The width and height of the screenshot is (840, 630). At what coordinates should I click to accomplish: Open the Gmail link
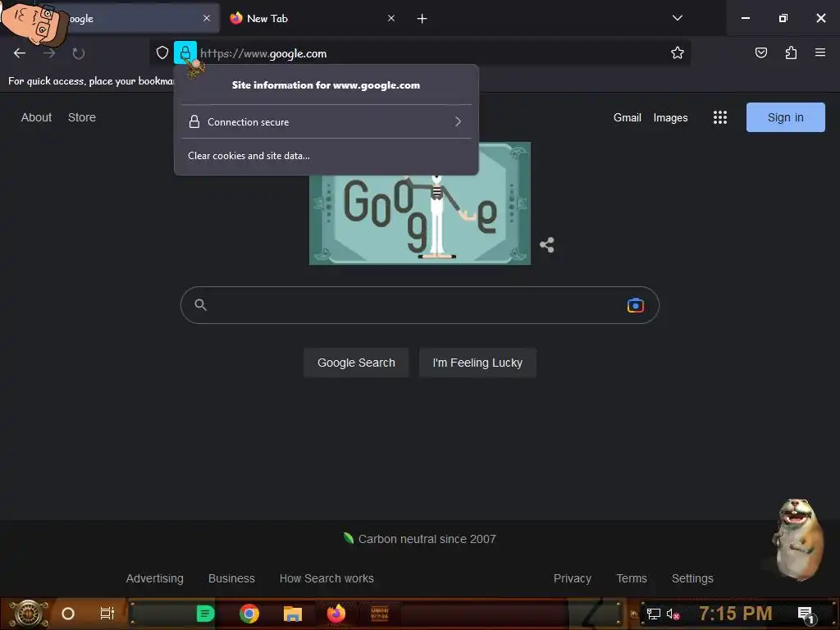pos(627,118)
